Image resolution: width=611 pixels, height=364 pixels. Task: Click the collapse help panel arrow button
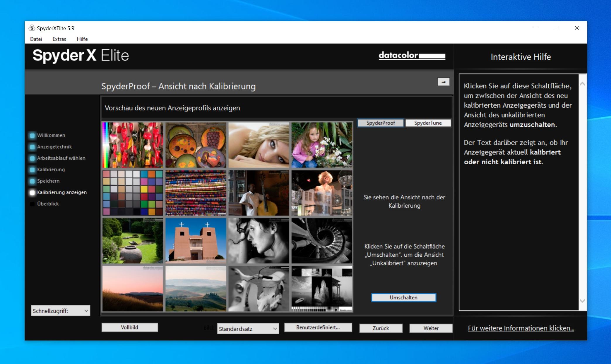pyautogui.click(x=443, y=82)
